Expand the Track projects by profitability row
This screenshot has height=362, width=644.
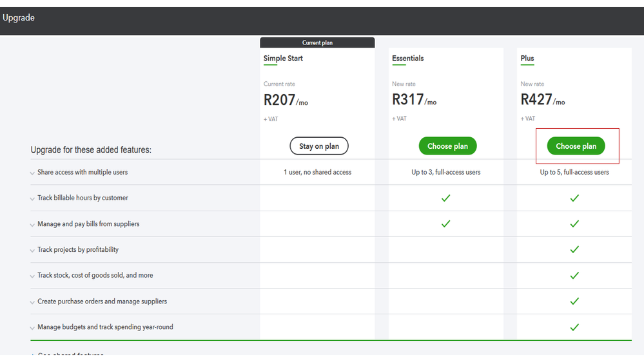click(x=33, y=251)
